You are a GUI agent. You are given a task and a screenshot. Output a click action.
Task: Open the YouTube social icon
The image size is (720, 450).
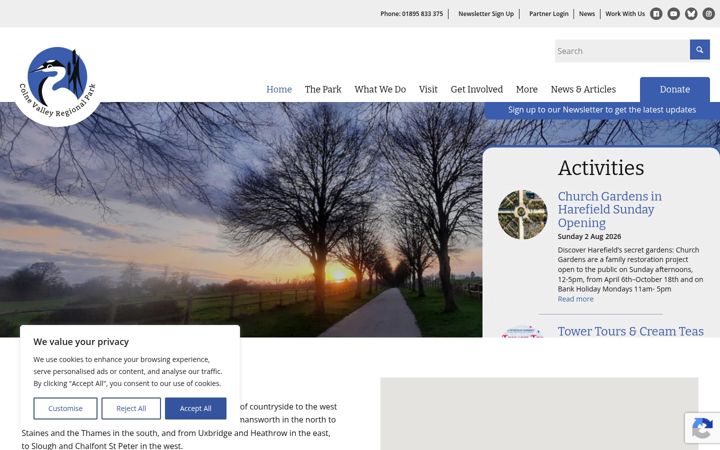pyautogui.click(x=674, y=14)
